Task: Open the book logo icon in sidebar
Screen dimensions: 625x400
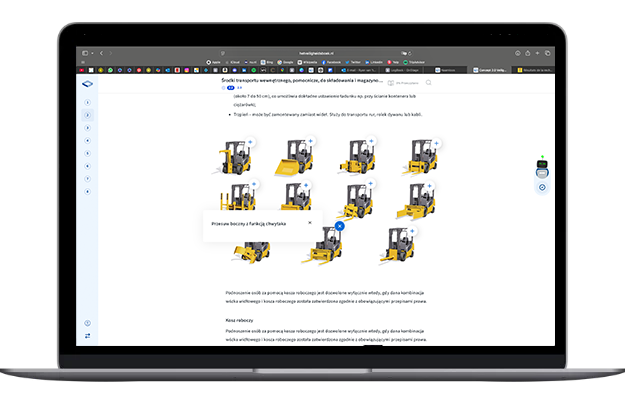Action: point(88,84)
